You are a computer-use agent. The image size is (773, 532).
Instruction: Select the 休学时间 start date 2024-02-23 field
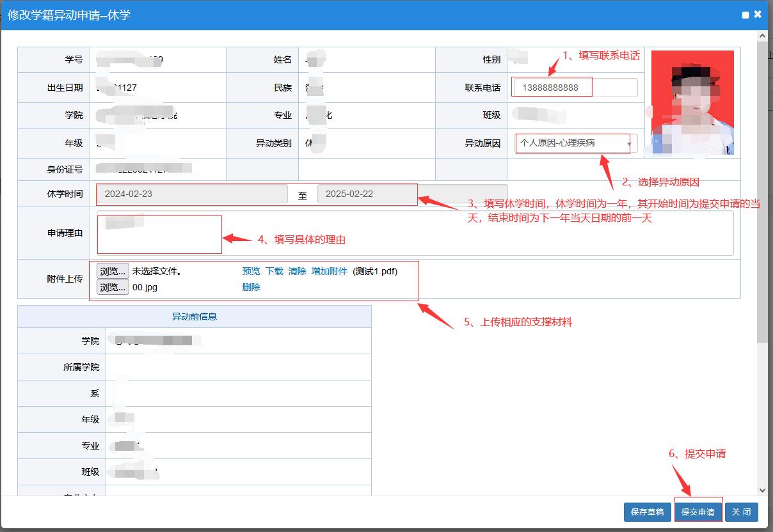tap(192, 194)
